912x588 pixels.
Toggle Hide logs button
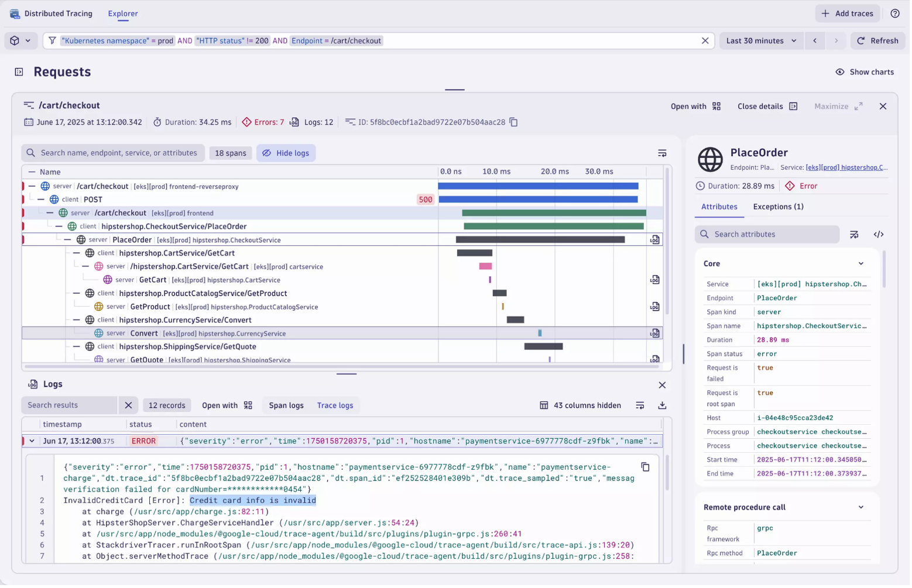click(x=287, y=153)
